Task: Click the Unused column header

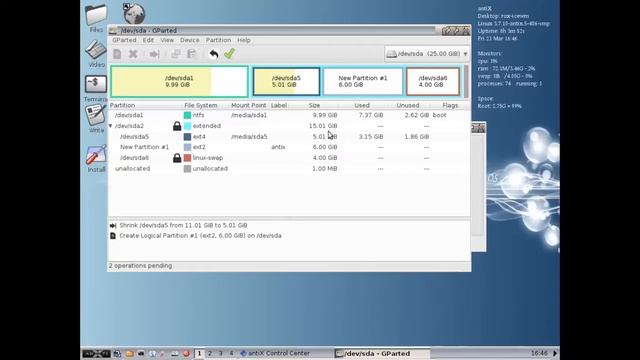Action: (408, 105)
